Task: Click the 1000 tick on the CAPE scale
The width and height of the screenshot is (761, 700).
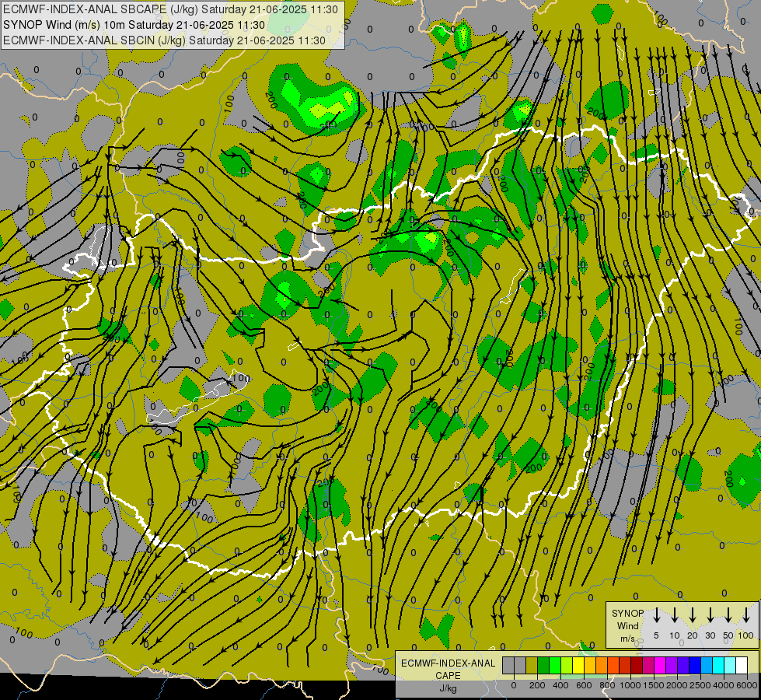Action: coord(630,685)
